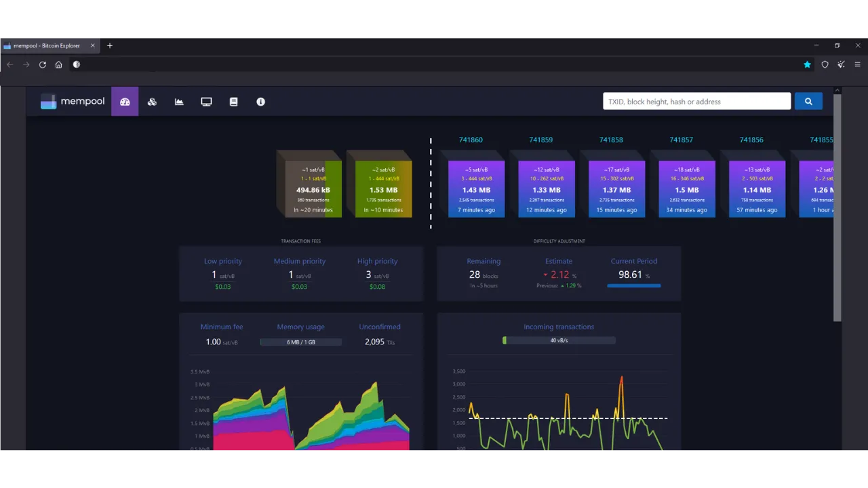Image resolution: width=868 pixels, height=488 pixels.
Task: Open a new browser tab with the plus button
Action: click(x=109, y=45)
